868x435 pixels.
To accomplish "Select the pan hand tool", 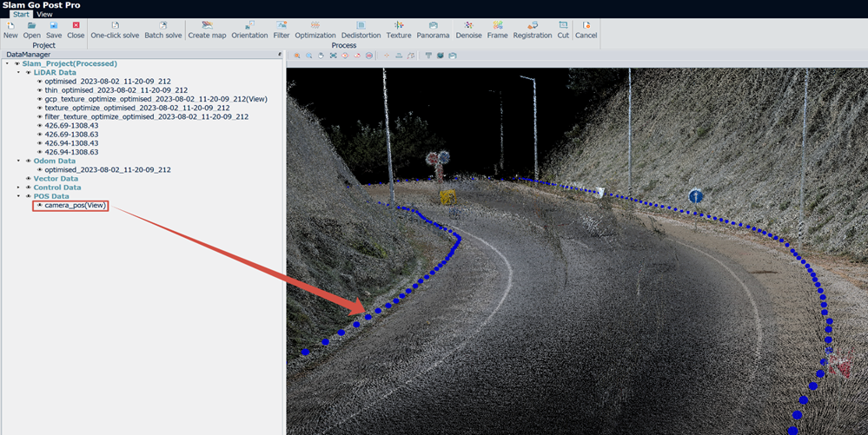I will [x=321, y=56].
